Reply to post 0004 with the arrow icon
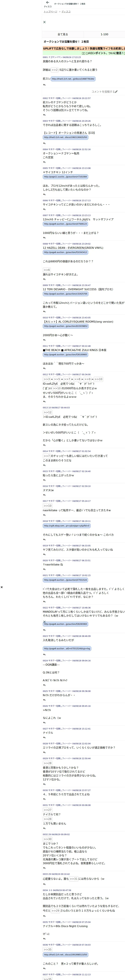Image resolution: width=125 pixels, height=980 pixels. [44, 162]
